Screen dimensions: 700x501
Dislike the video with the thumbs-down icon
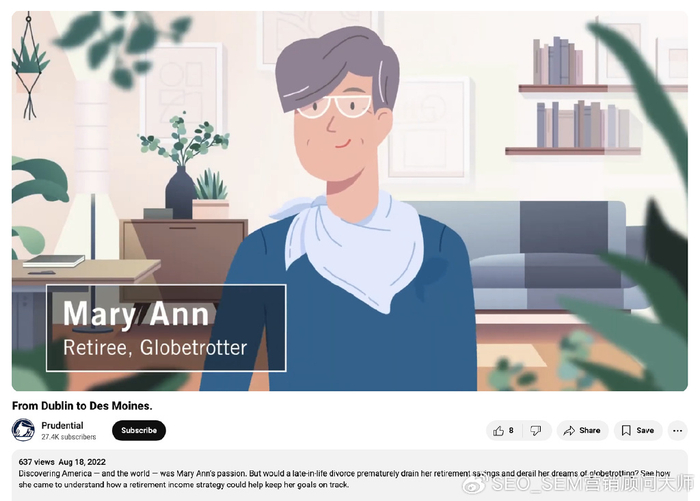(535, 430)
